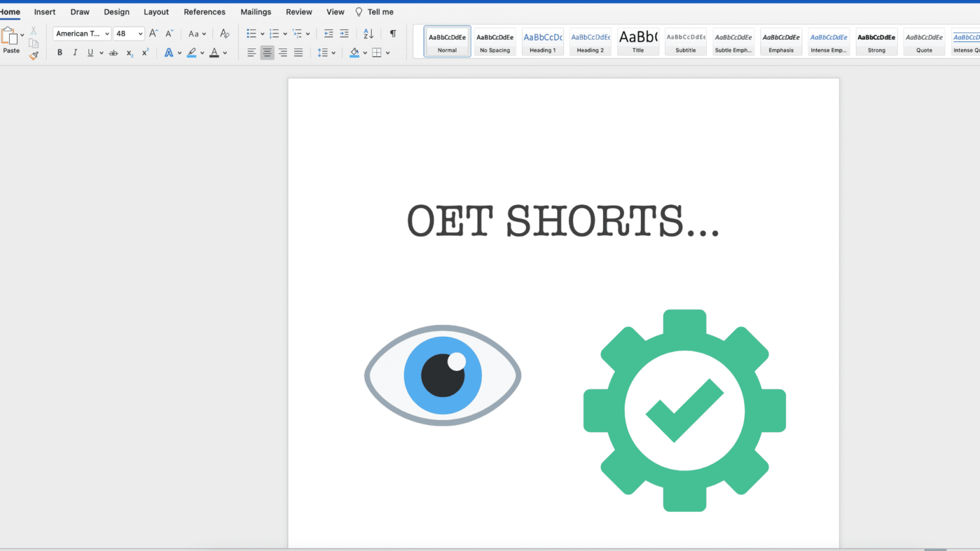
Task: Click the Paste clipboard icon
Action: point(9,37)
